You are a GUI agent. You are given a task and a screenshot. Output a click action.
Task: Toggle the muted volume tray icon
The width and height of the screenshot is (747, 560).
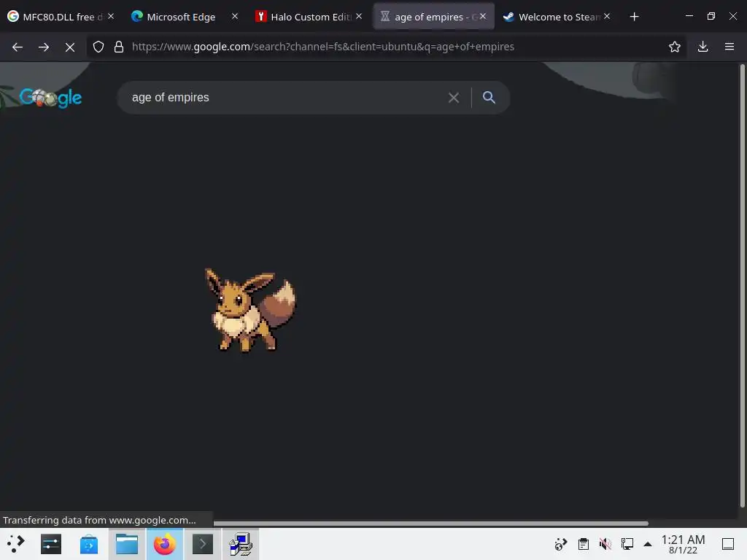[605, 544]
